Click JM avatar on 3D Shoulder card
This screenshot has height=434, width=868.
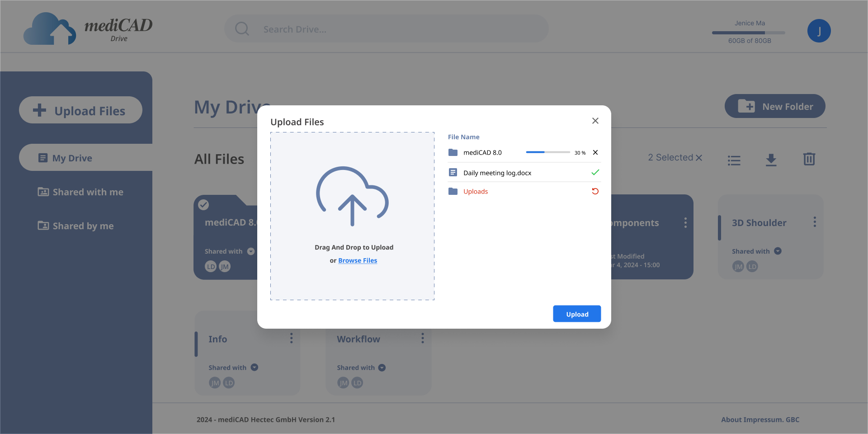[738, 267]
